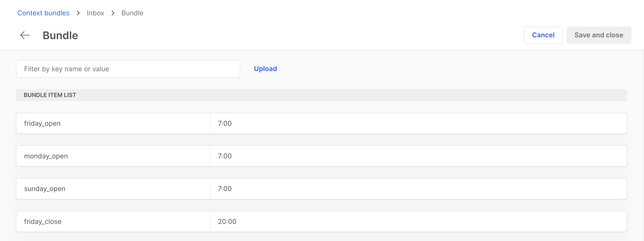Click the Upload link
Screen dimensions: 644x241
coord(265,69)
